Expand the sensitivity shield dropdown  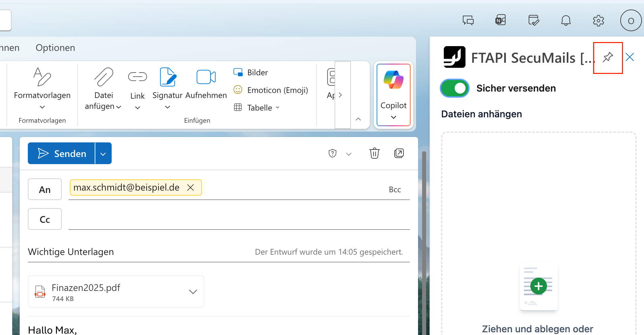pos(349,154)
